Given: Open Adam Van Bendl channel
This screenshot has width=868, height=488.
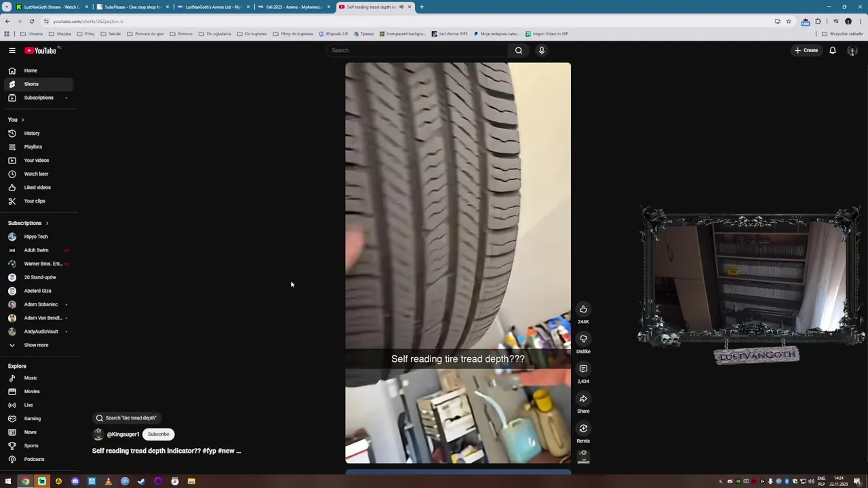Looking at the screenshot, I should [x=38, y=318].
